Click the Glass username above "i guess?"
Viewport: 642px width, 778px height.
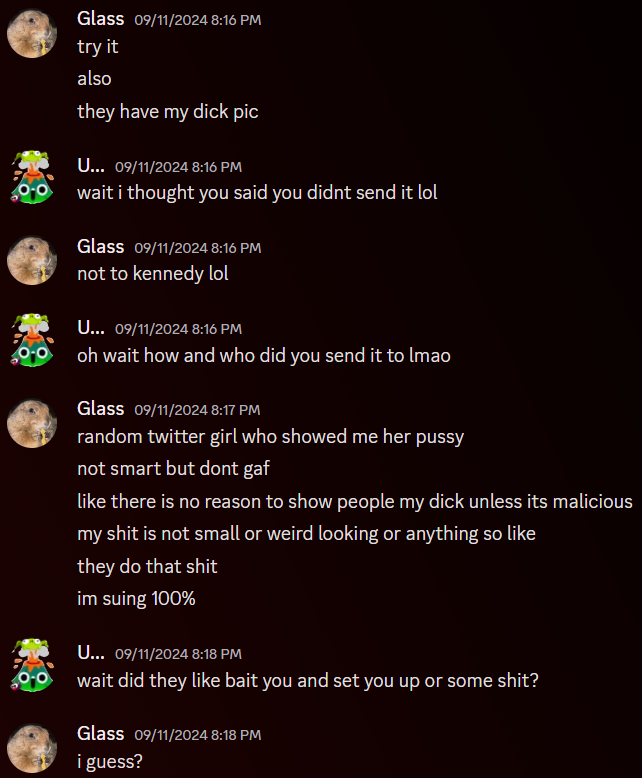(100, 734)
